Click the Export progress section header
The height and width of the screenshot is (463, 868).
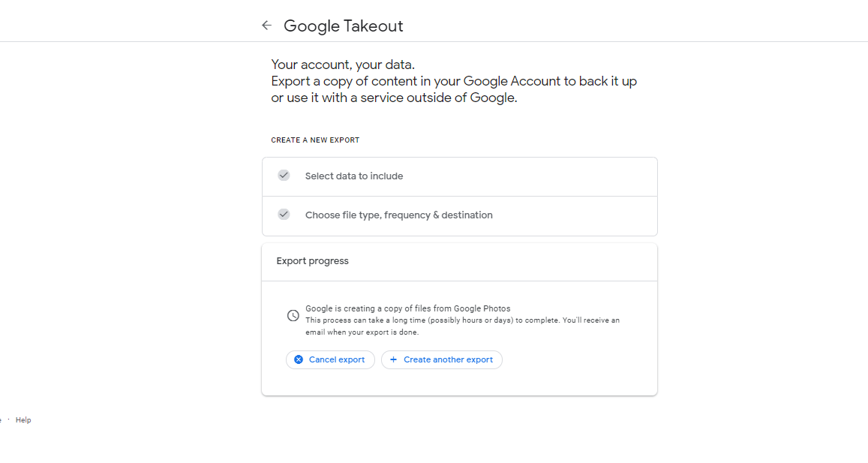click(313, 261)
